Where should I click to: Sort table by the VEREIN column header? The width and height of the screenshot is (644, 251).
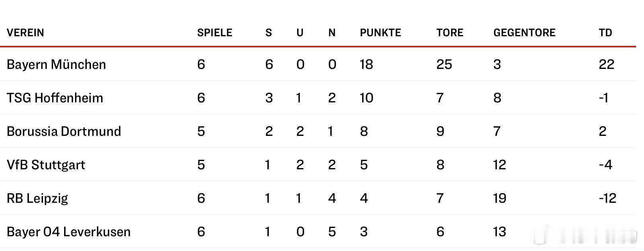point(25,33)
